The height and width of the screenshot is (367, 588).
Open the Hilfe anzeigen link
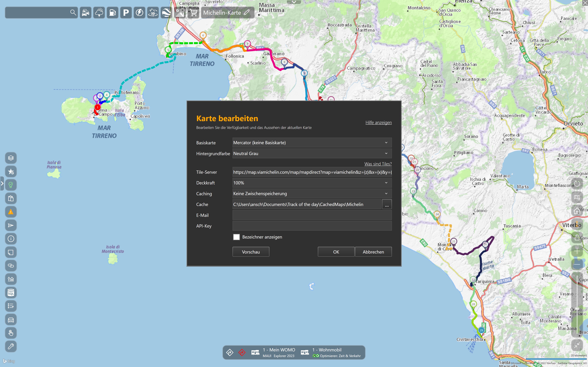coord(378,122)
